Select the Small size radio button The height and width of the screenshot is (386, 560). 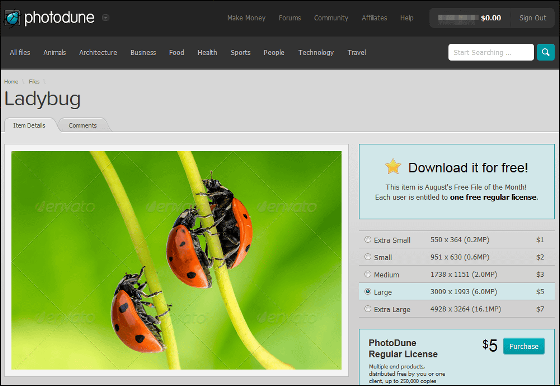(368, 257)
